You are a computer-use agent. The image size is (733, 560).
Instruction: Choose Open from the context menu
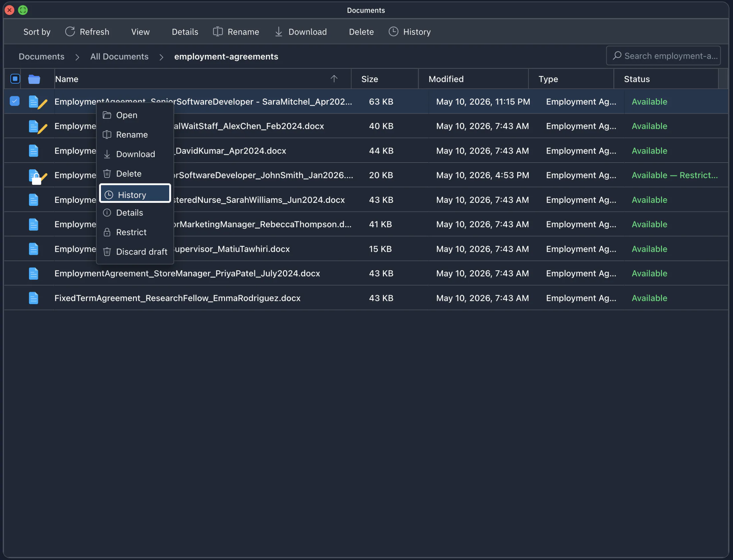(x=135, y=115)
